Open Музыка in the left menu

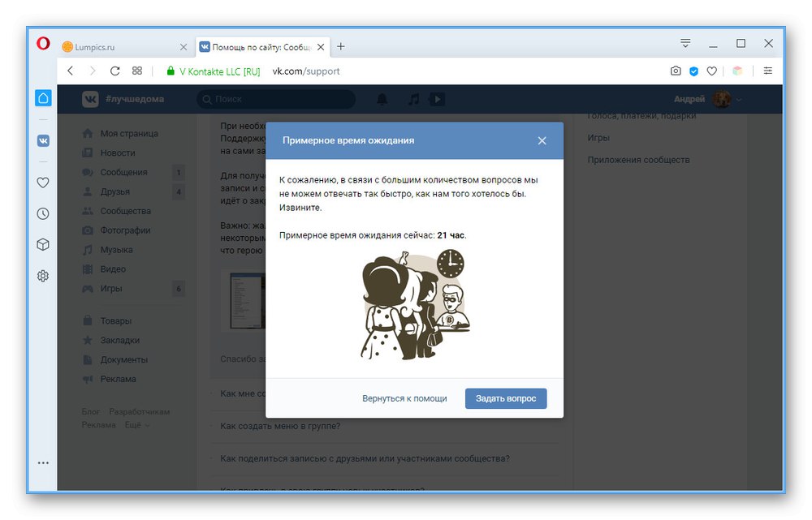click(x=108, y=250)
